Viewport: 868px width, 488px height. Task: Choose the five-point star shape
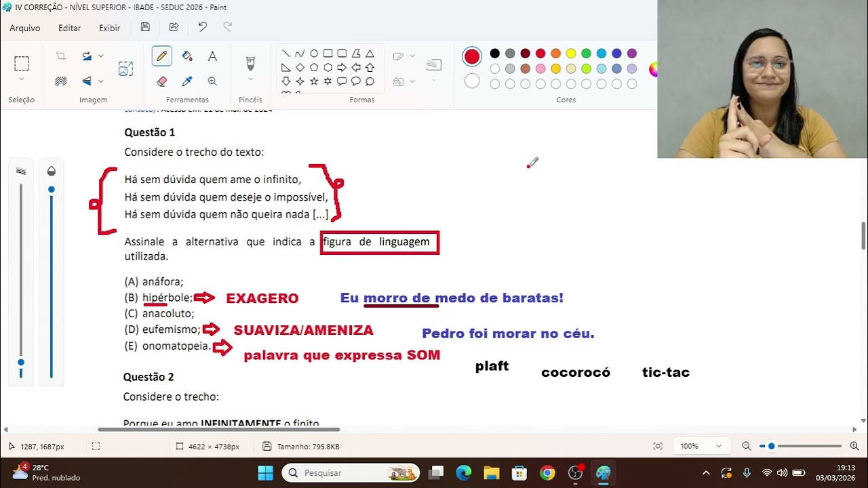click(314, 81)
